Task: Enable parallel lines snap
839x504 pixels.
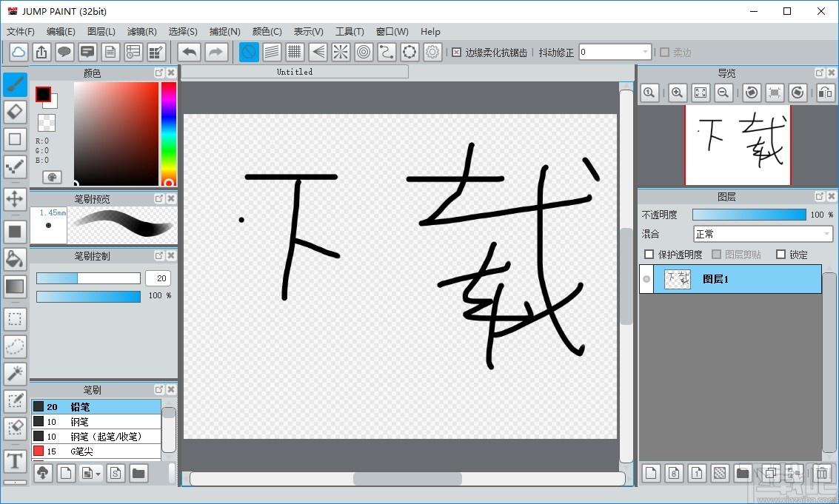Action: tap(272, 52)
